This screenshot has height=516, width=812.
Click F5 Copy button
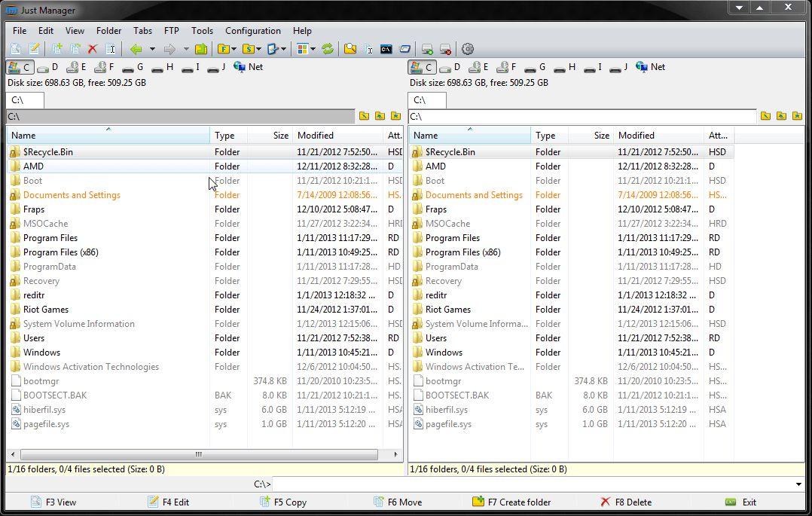[283, 502]
